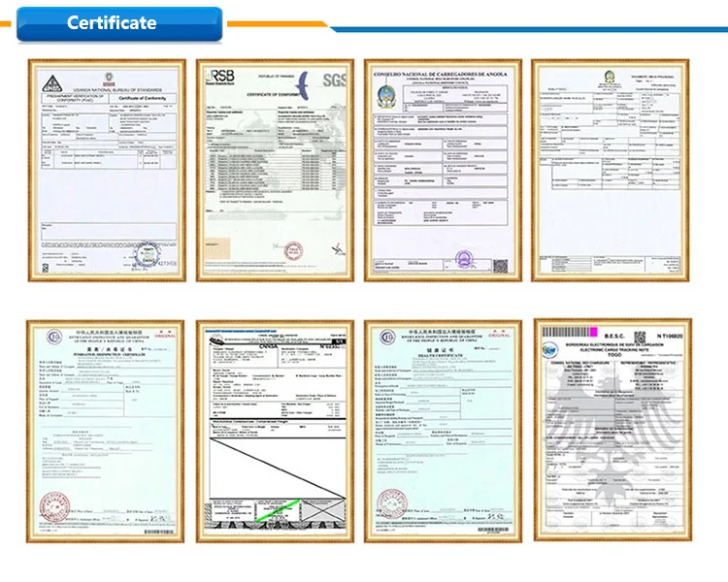Viewport: 728px width, 582px height.
Task: Click the triangle logo on Uganda certificate
Action: pyautogui.click(x=52, y=83)
